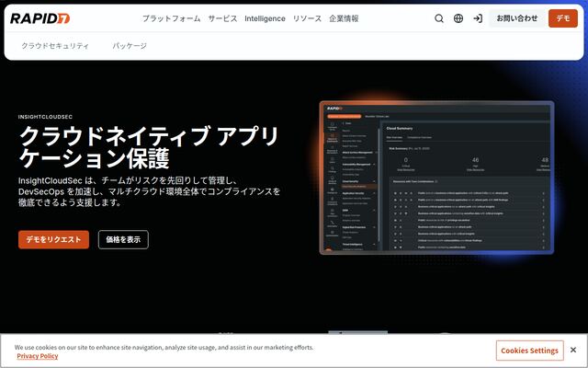The image size is (588, 368).
Task: Click the お問い合わせ button
Action: pos(517,18)
